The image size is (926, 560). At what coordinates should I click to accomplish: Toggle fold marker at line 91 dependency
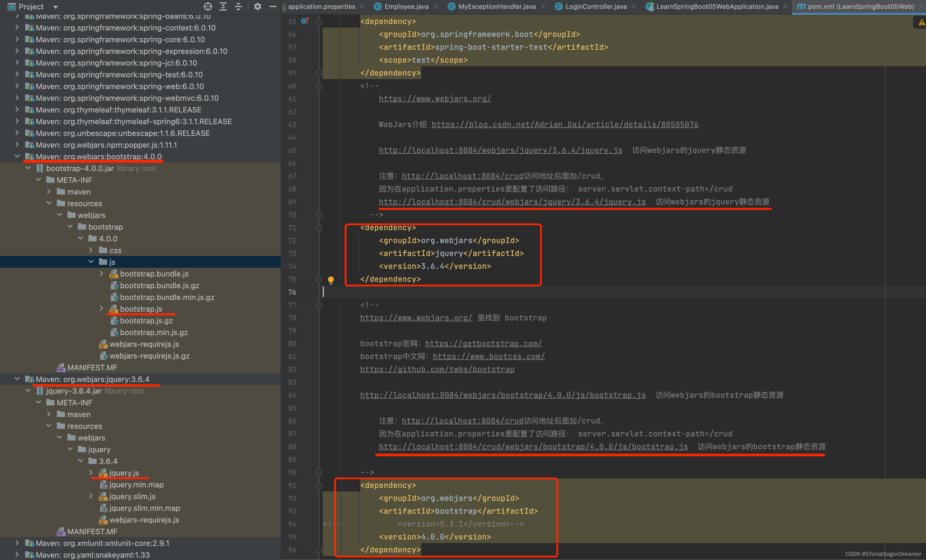tap(319, 486)
